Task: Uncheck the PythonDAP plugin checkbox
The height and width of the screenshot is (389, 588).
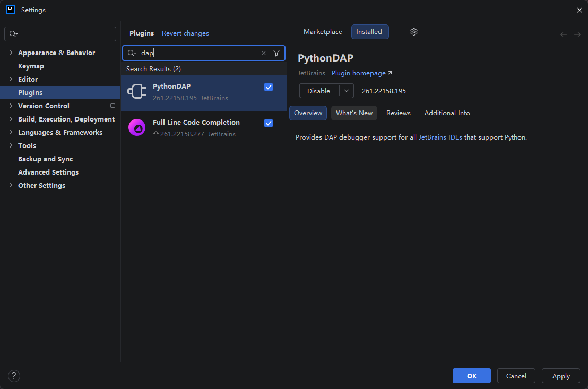Action: point(269,87)
